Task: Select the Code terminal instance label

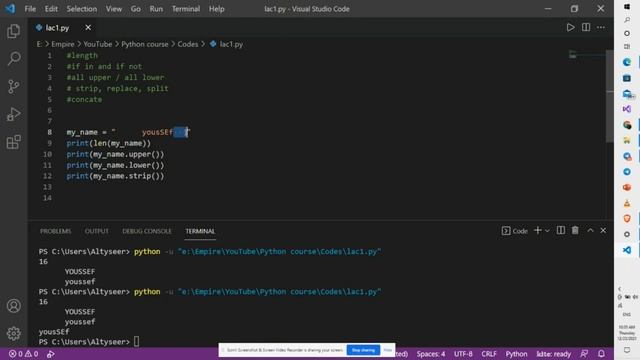Action: coord(515,231)
